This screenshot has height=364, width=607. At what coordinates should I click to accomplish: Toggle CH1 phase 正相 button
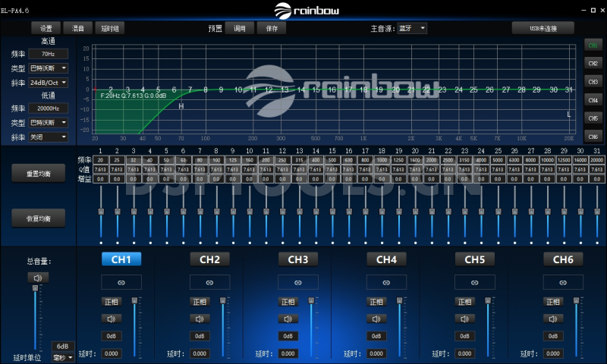pos(111,302)
